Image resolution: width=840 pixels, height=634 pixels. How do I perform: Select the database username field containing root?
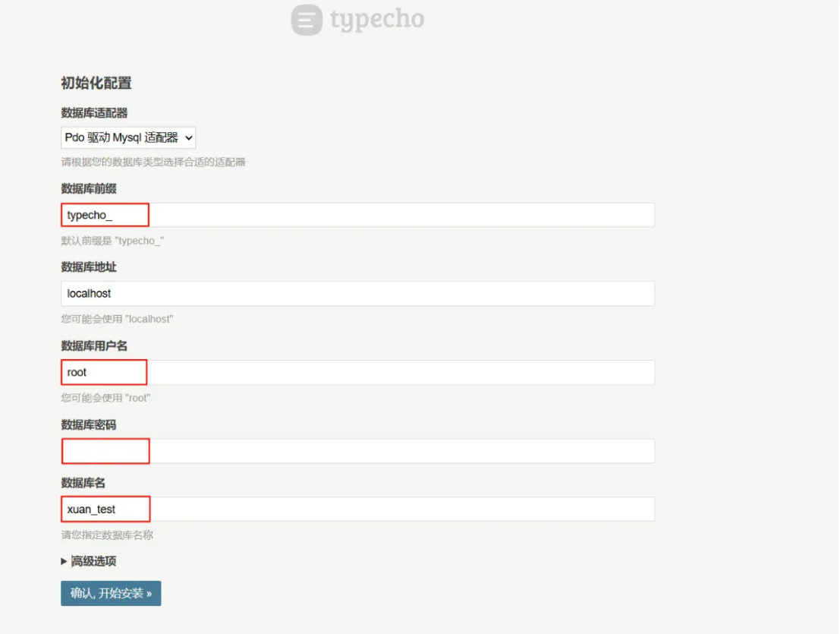click(357, 372)
